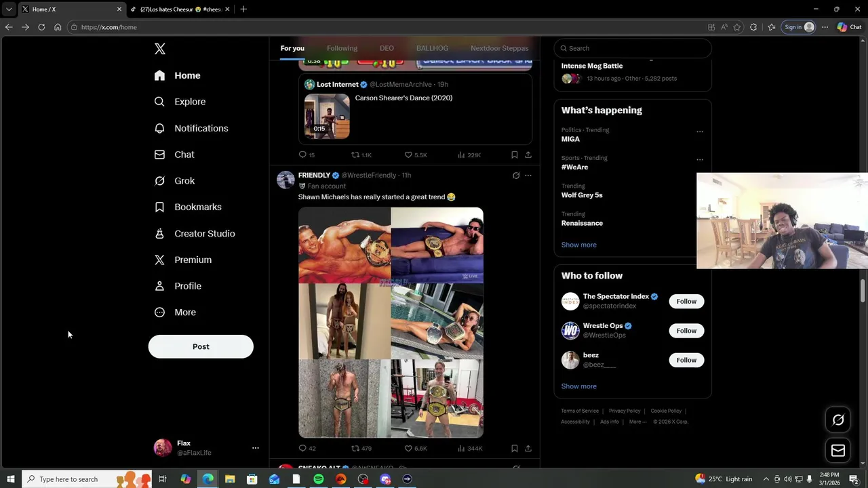Open Windows Start menu
This screenshot has height=488, width=868.
coord(11,479)
